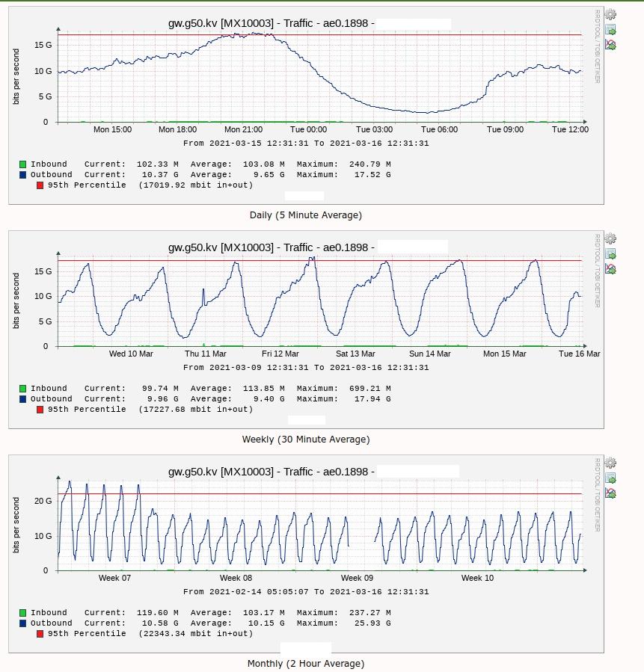The image size is (644, 672).
Task: Open graph utilities gear for Weekly graph
Action: (610, 238)
